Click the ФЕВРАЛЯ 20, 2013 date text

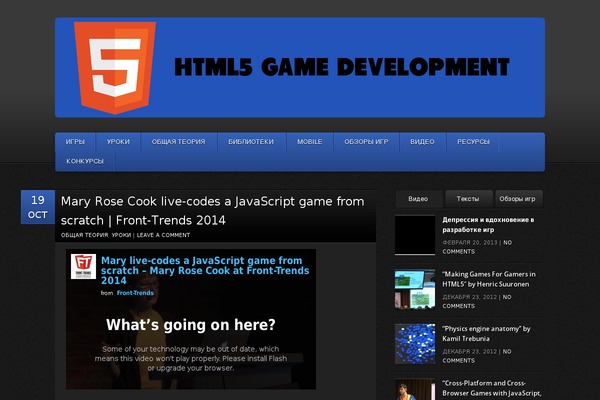coord(470,242)
